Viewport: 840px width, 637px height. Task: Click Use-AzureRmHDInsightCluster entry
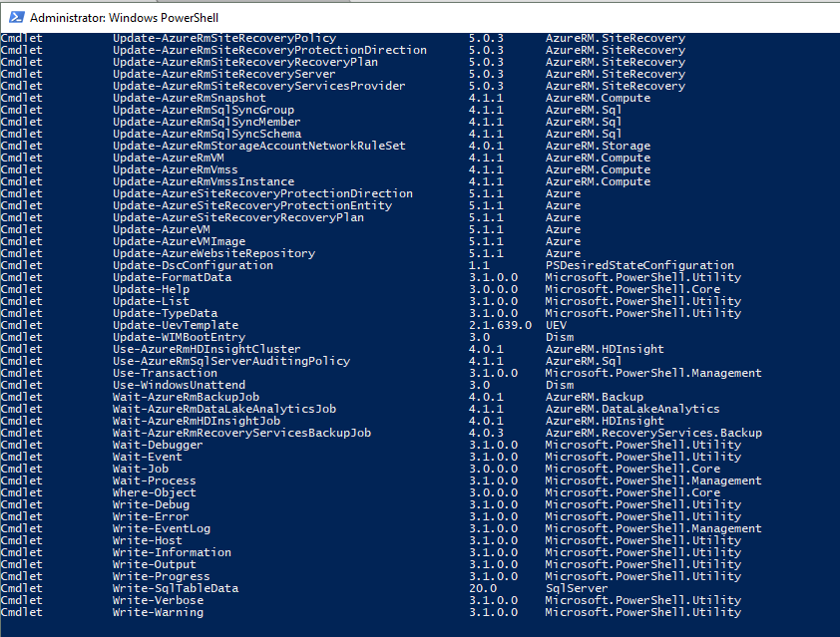click(x=207, y=349)
